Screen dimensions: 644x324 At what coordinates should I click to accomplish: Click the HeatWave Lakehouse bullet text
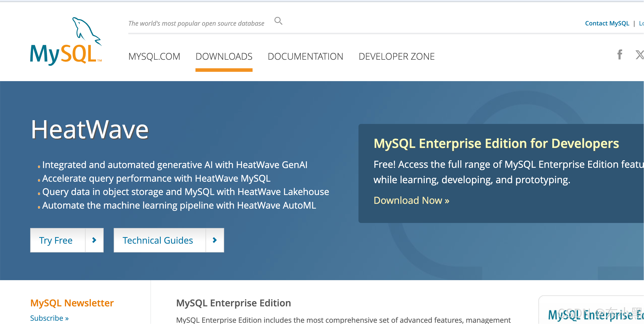point(186,192)
